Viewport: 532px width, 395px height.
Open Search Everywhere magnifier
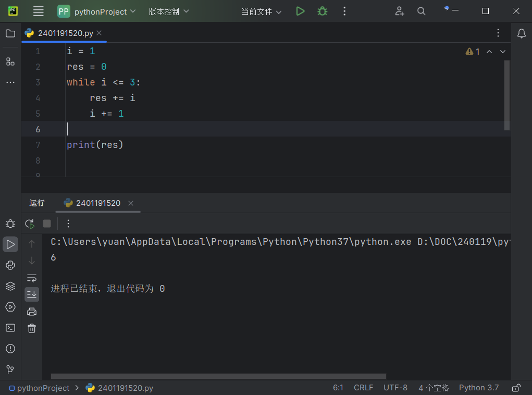(x=421, y=11)
